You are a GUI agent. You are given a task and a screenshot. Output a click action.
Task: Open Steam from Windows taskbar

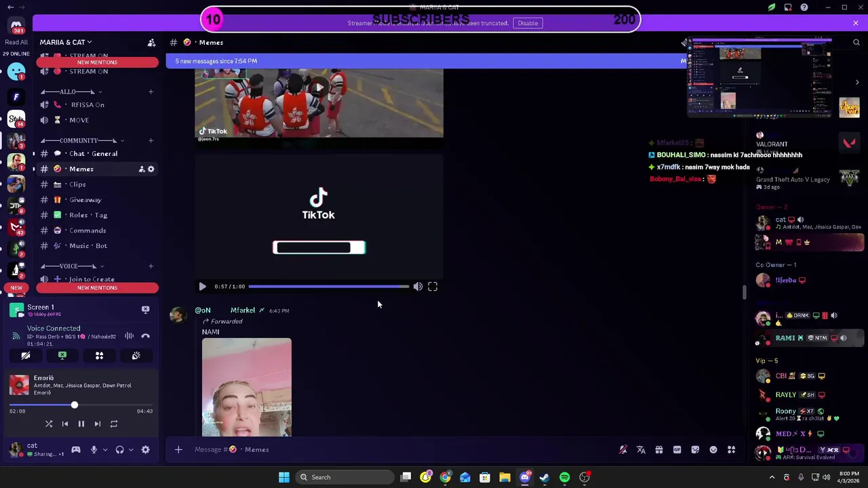click(x=545, y=477)
